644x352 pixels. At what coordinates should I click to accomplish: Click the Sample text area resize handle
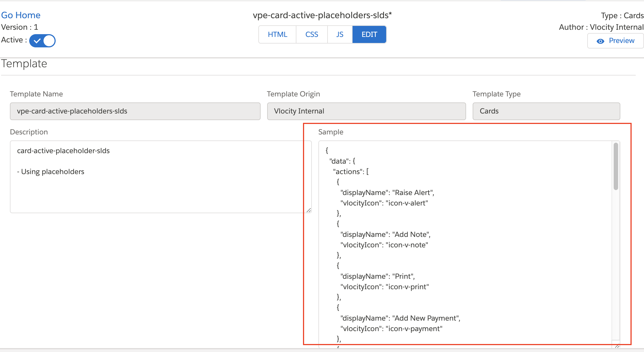tap(617, 346)
